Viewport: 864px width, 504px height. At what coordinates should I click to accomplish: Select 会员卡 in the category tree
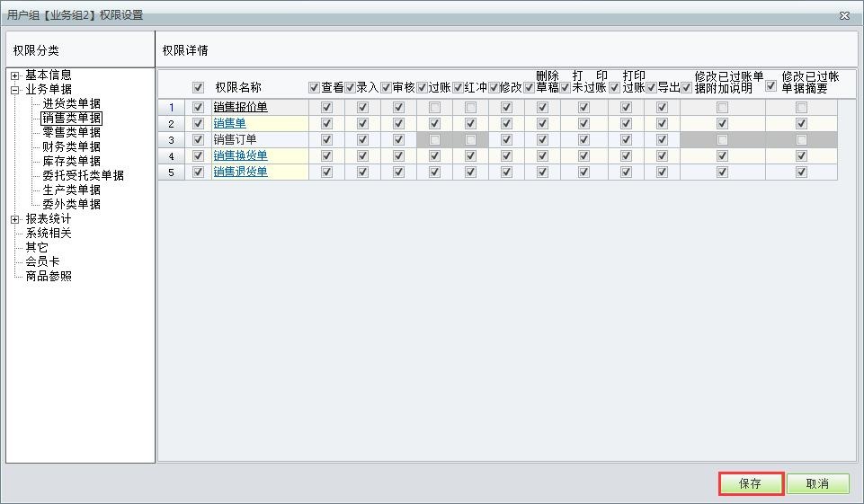click(x=43, y=261)
